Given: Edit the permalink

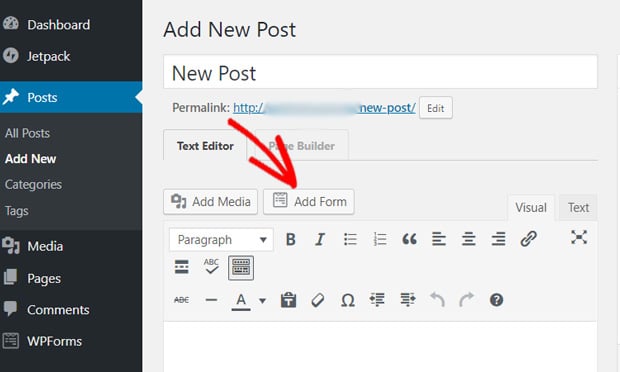Looking at the screenshot, I should [436, 108].
